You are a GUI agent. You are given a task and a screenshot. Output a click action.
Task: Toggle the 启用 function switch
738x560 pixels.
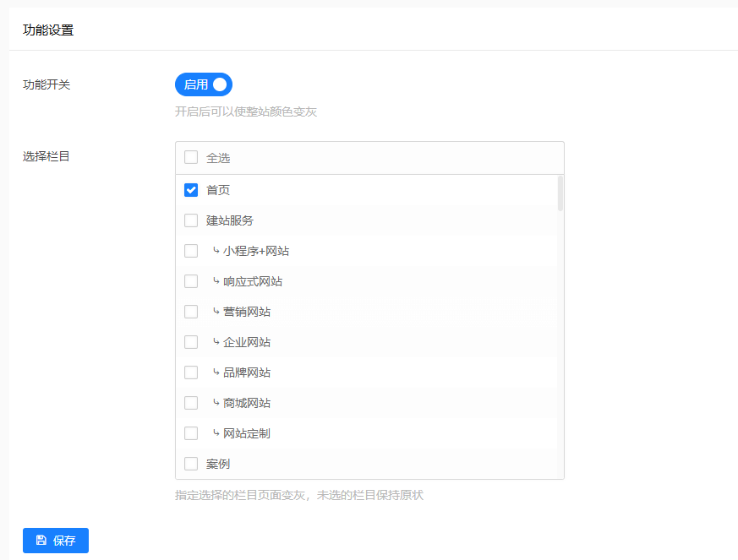[x=203, y=84]
